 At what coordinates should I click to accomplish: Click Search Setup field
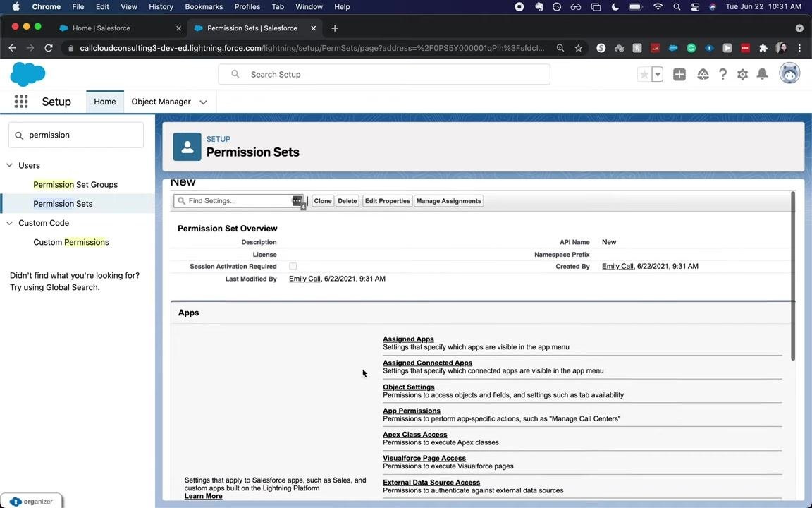pyautogui.click(x=383, y=74)
